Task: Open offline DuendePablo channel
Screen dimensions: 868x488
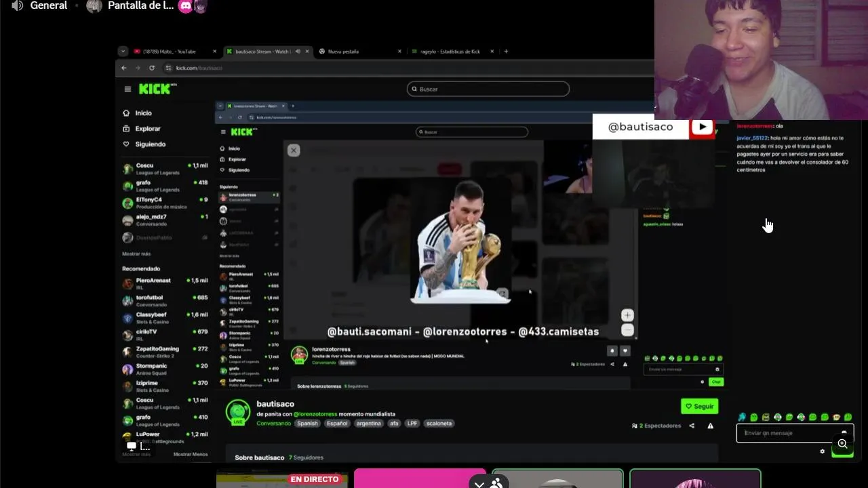Action: (165, 237)
